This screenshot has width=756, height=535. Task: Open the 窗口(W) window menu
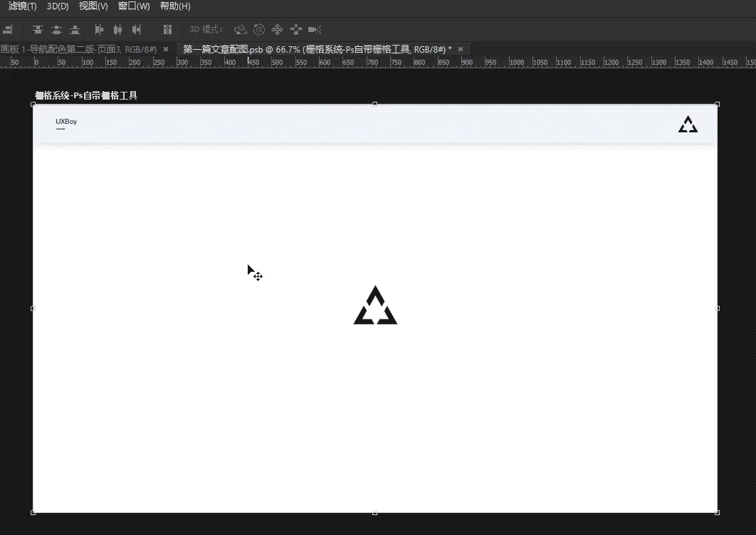coord(134,6)
